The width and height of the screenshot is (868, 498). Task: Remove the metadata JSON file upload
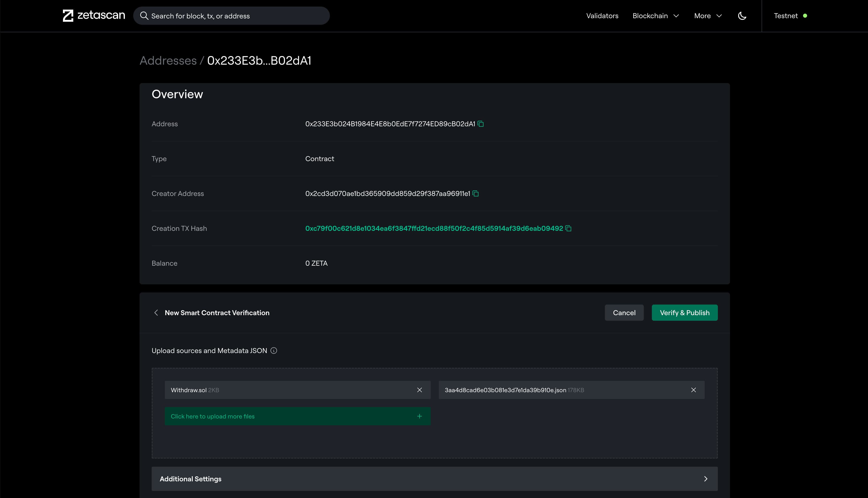pyautogui.click(x=694, y=390)
